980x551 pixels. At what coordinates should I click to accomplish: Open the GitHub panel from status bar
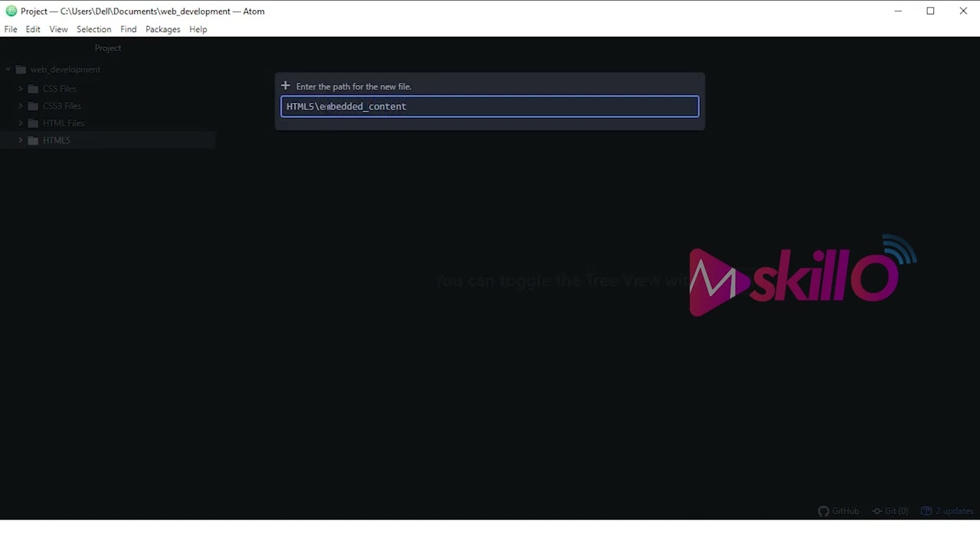pyautogui.click(x=838, y=511)
